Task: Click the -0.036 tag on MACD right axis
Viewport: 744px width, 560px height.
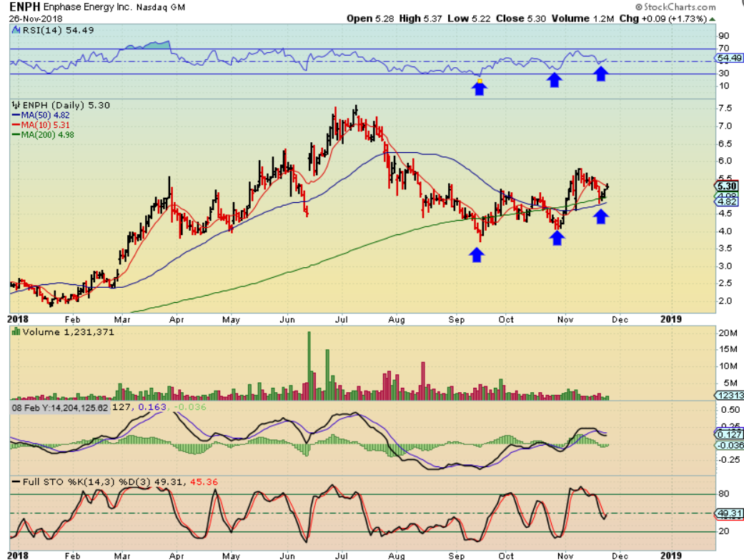Action: [730, 445]
